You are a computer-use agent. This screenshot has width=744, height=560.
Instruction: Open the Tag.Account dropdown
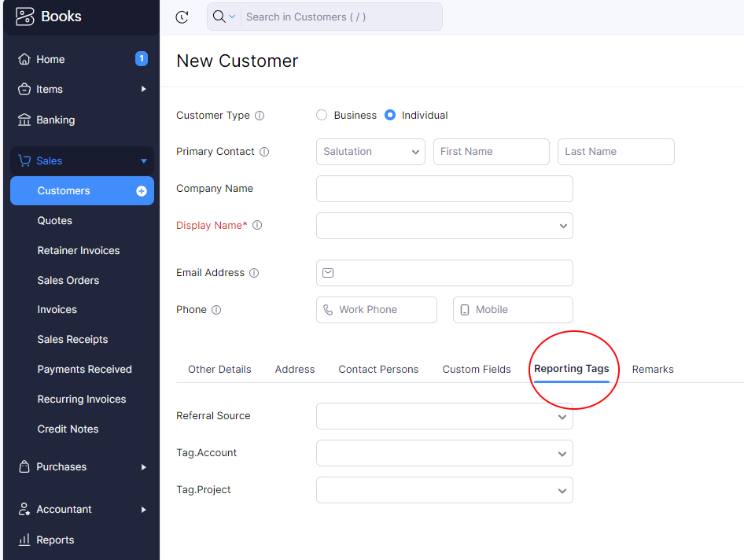tap(444, 453)
